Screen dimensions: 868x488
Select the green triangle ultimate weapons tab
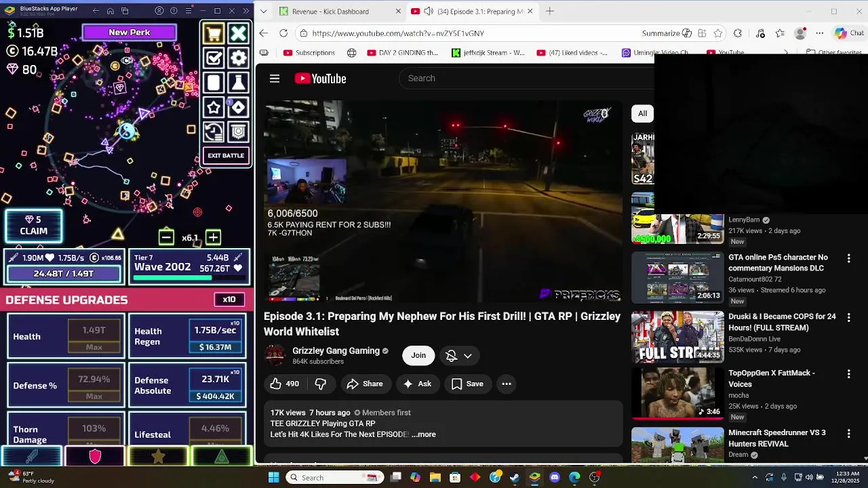tap(222, 457)
